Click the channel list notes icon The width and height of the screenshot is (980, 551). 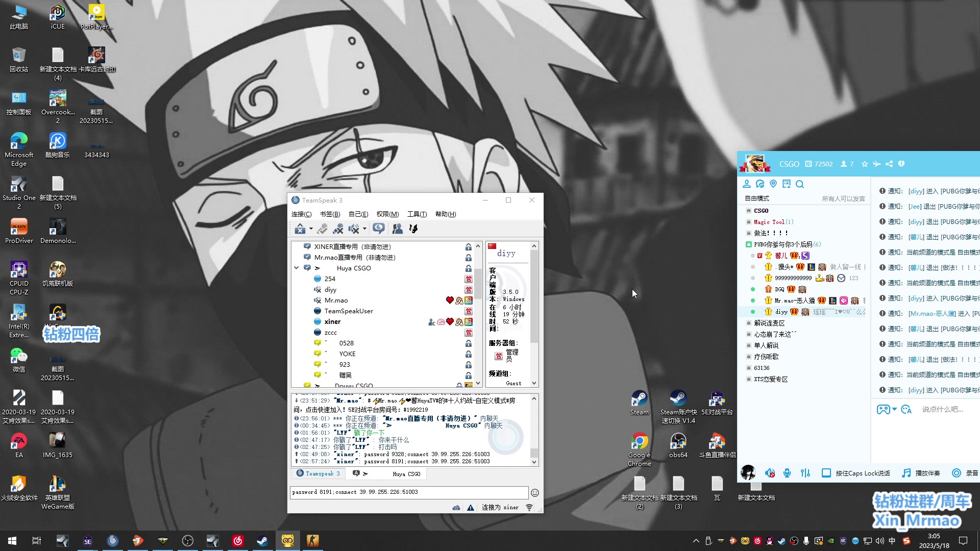point(787,184)
